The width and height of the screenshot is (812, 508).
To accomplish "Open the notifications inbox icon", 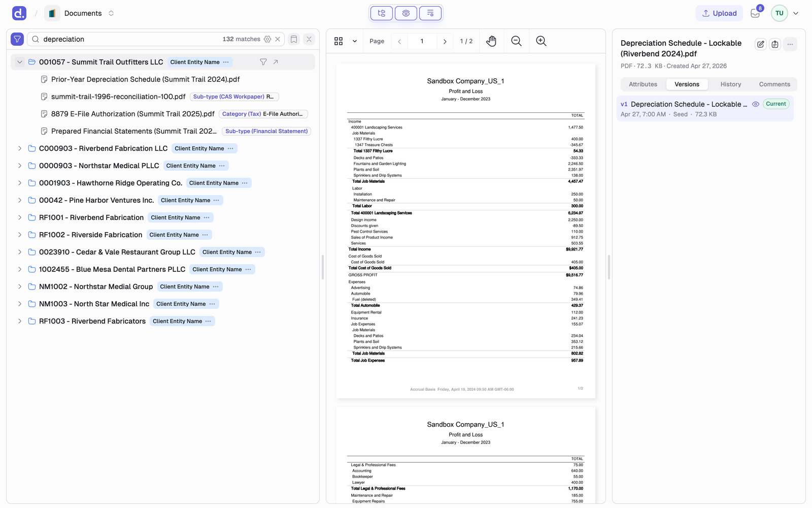I will click(x=755, y=14).
